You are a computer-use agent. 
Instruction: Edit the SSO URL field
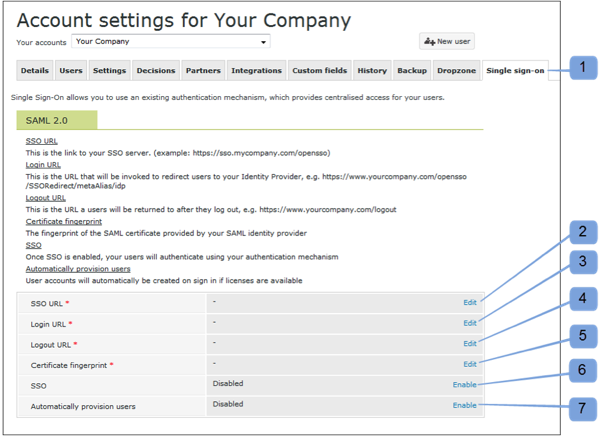(469, 302)
